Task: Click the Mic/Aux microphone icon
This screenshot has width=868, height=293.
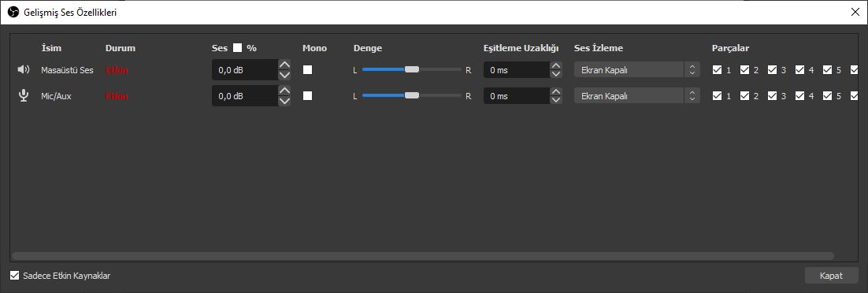Action: (24, 96)
